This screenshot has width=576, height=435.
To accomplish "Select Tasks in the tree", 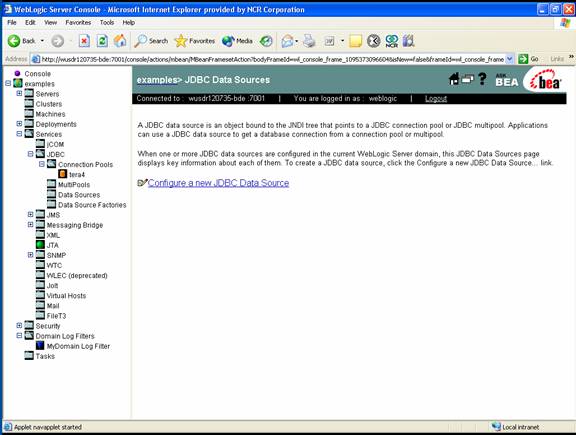I will click(45, 356).
